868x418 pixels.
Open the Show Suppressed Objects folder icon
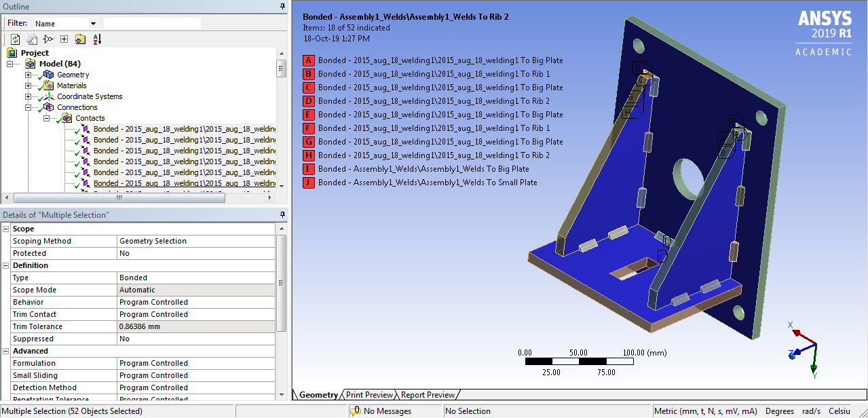(79, 39)
